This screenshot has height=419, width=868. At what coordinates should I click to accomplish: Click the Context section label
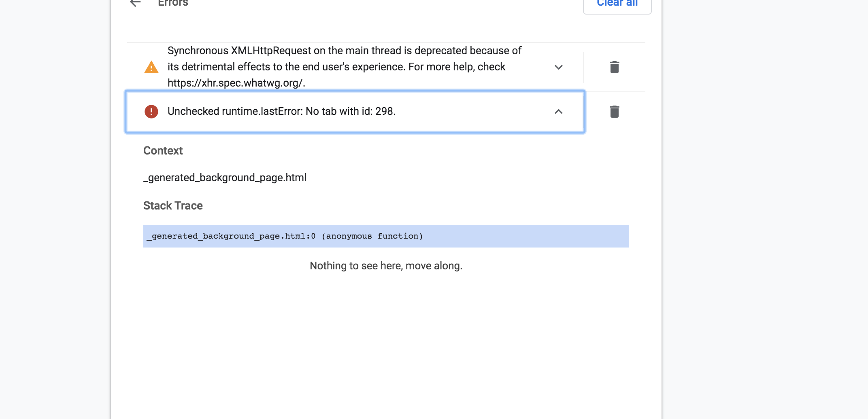click(163, 150)
